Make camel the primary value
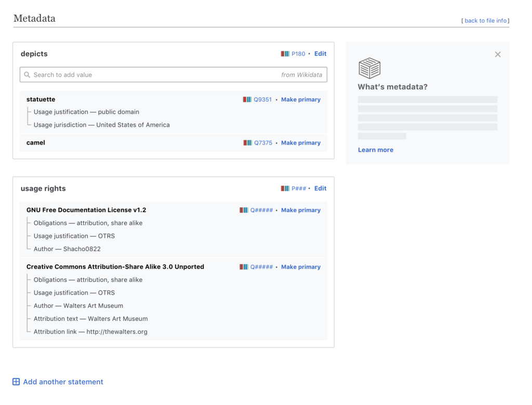The width and height of the screenshot is (532, 405). (301, 143)
